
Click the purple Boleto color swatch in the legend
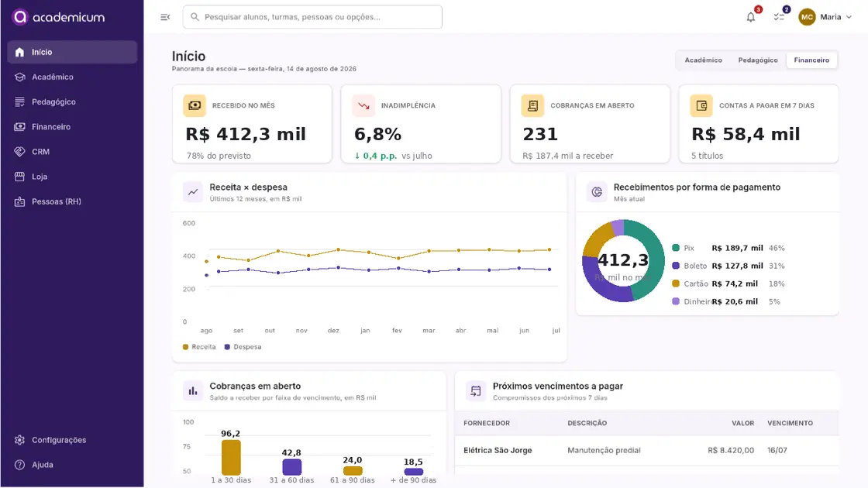click(x=676, y=266)
